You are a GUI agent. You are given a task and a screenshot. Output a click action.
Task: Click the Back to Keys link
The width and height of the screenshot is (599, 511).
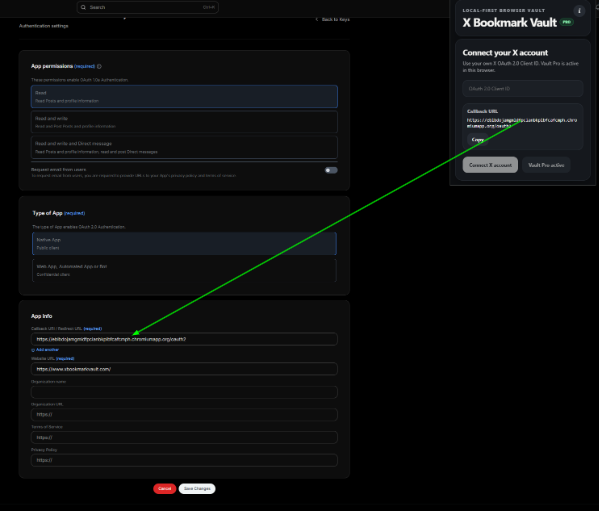point(333,19)
